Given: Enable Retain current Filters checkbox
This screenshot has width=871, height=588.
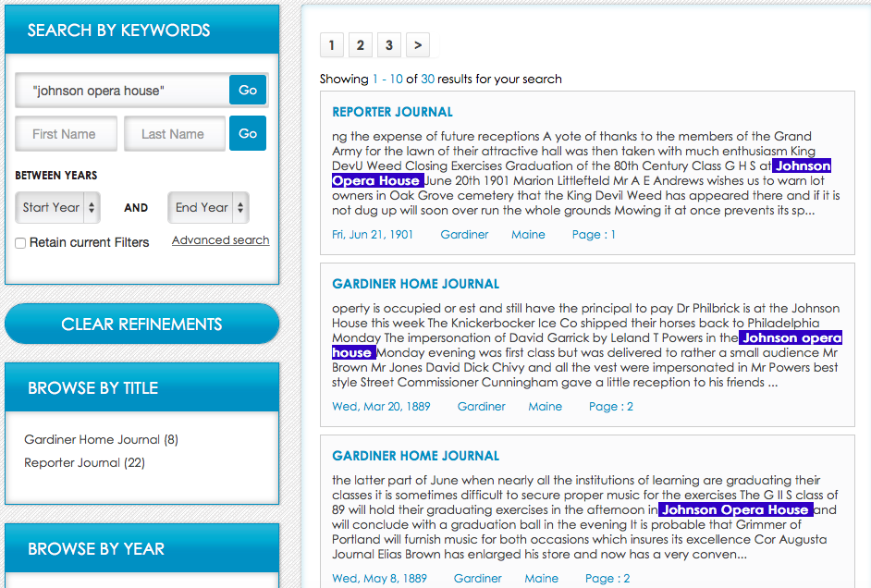Looking at the screenshot, I should pos(20,243).
